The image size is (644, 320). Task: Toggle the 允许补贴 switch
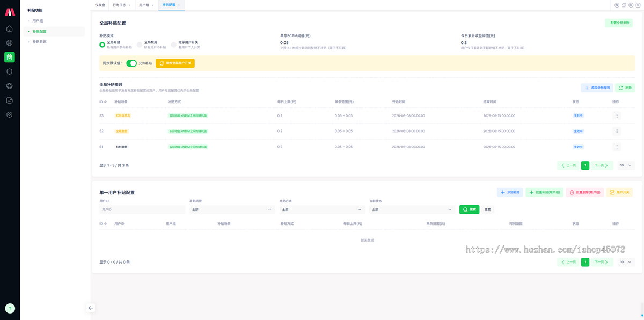coord(131,63)
